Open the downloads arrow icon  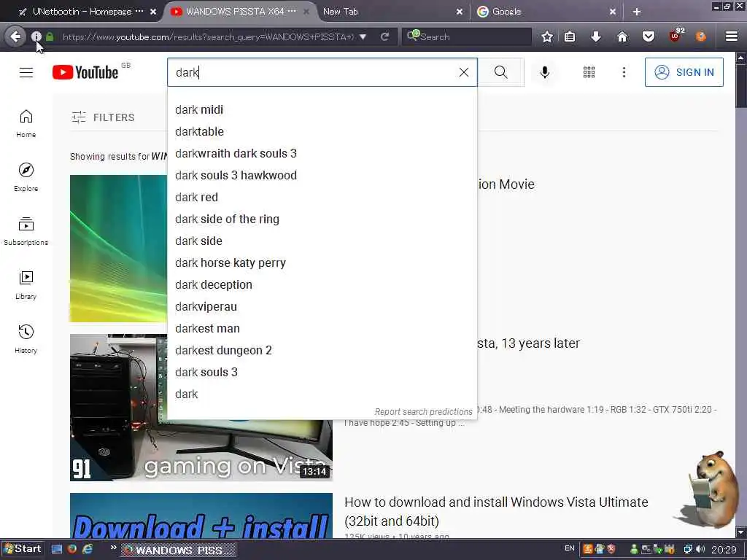(x=596, y=36)
